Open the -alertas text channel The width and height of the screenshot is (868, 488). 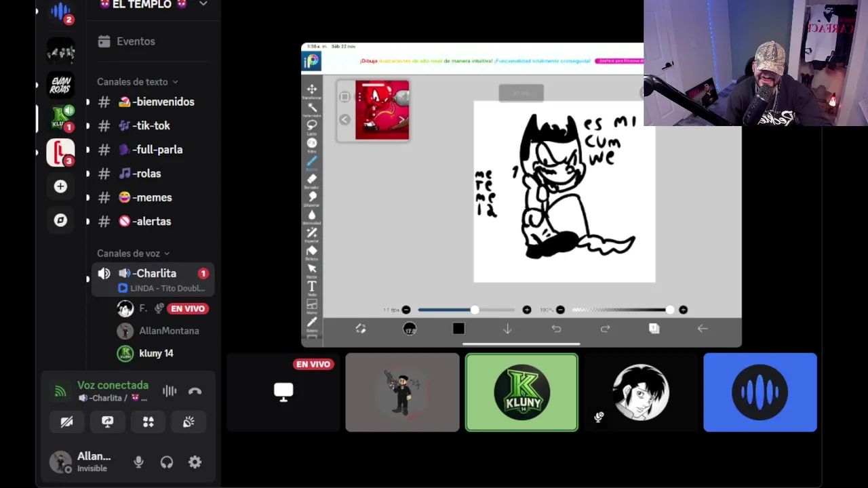coord(154,221)
